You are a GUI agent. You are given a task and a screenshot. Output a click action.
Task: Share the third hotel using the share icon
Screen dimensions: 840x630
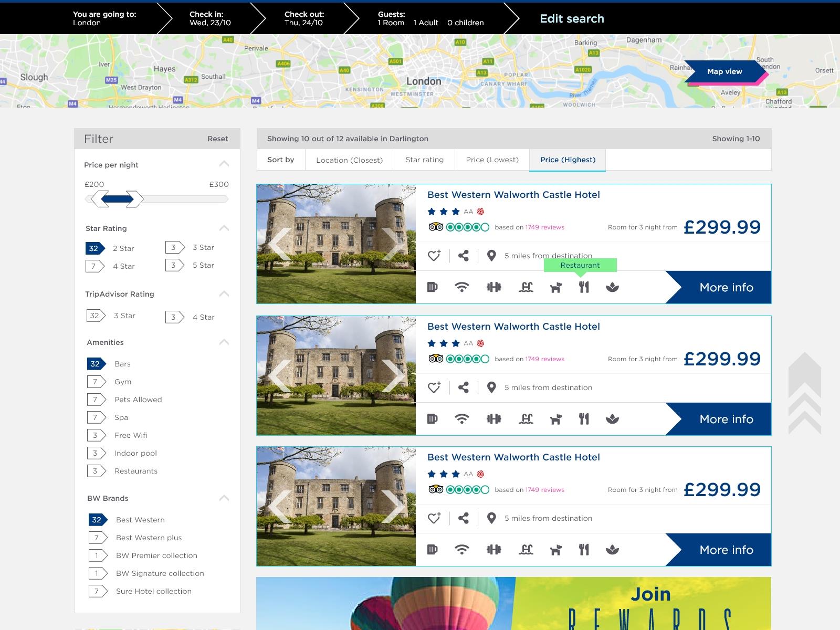point(463,518)
